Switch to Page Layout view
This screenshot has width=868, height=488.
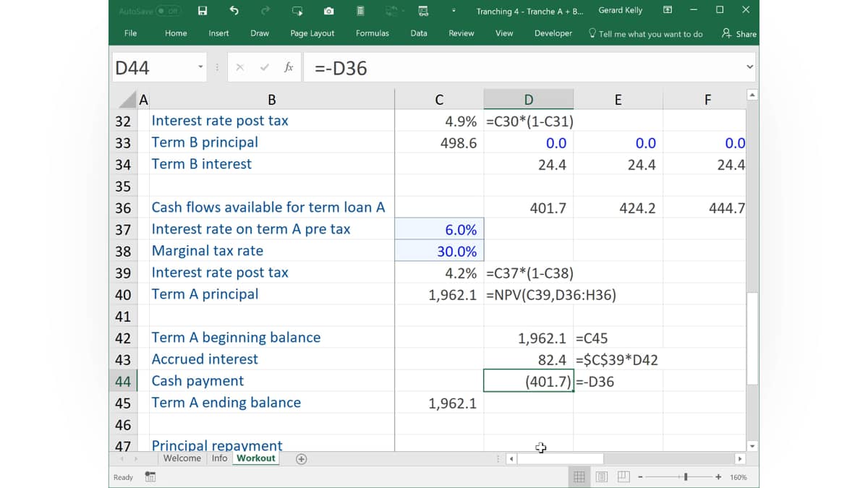click(x=602, y=477)
